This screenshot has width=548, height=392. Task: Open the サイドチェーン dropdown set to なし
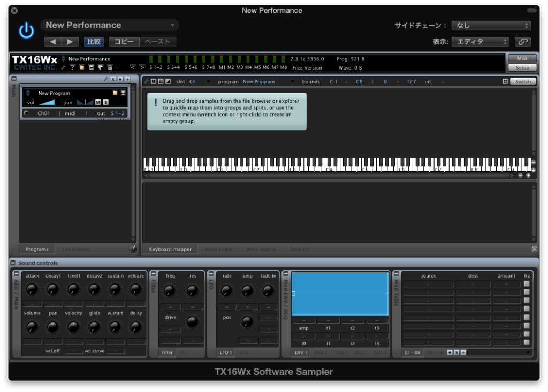(490, 26)
